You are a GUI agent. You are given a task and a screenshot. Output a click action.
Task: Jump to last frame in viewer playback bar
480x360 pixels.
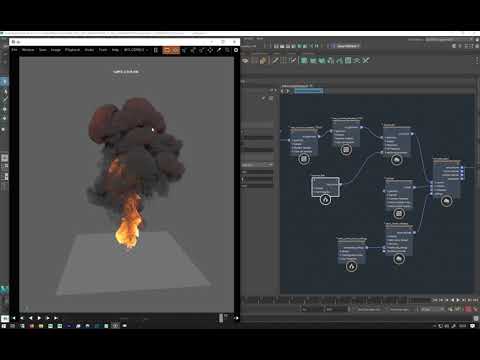pyautogui.click(x=56, y=318)
